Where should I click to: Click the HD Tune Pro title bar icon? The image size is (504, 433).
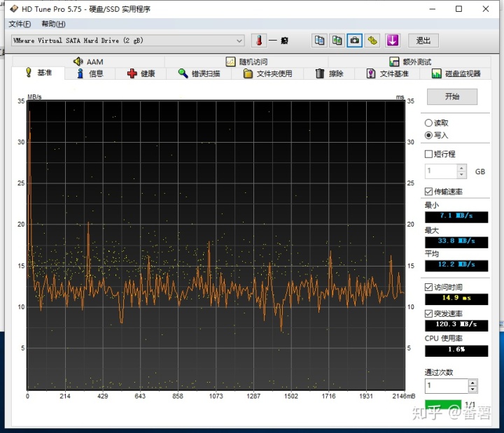click(14, 8)
